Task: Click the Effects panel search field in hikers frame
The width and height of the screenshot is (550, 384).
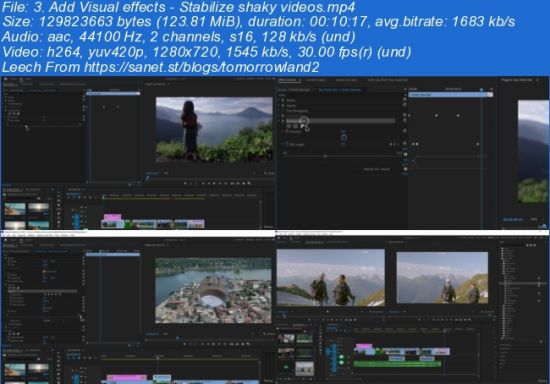Action: point(514,245)
